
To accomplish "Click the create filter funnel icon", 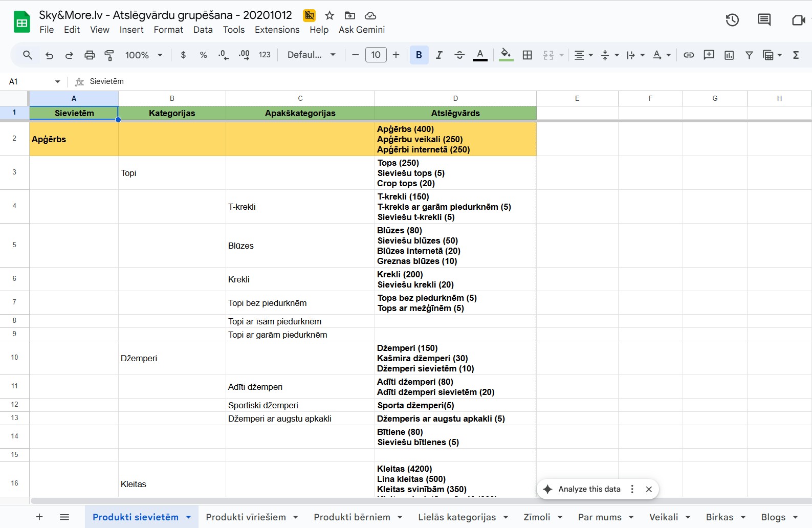I will click(x=749, y=55).
